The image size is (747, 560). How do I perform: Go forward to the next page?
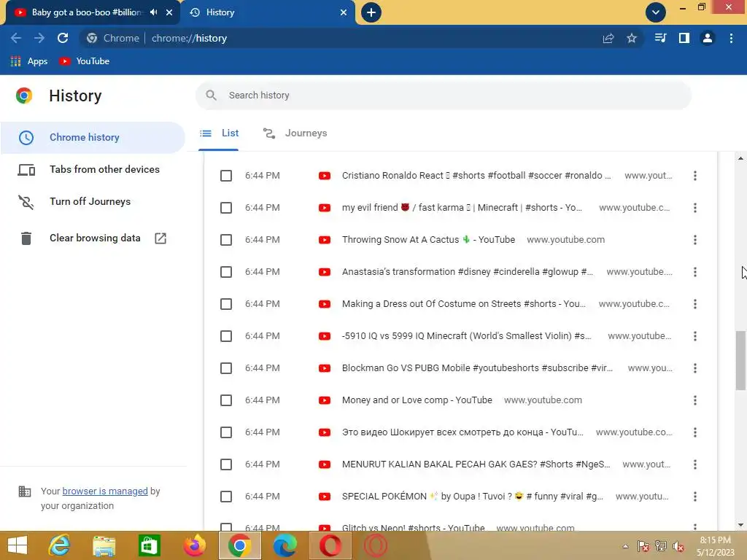click(x=39, y=38)
